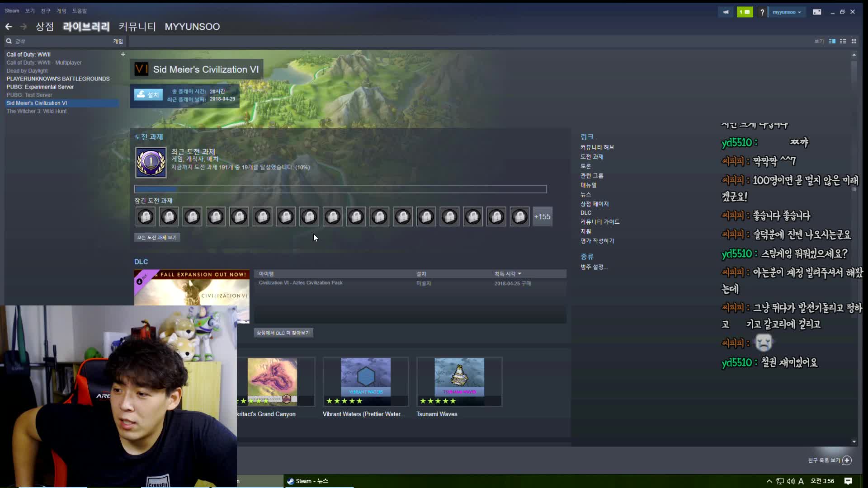Image resolution: width=868 pixels, height=488 pixels.
Task: Open Grand Canyon workshop thumbnail
Action: coord(275,382)
